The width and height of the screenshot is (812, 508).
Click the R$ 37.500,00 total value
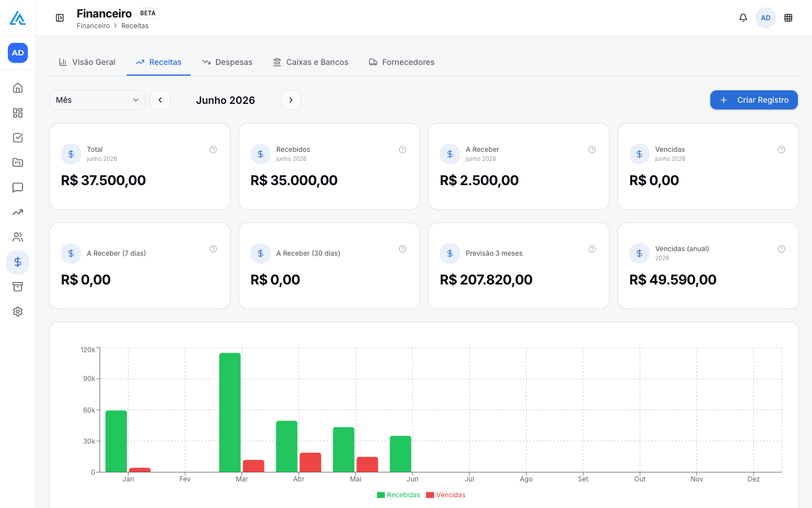(103, 181)
